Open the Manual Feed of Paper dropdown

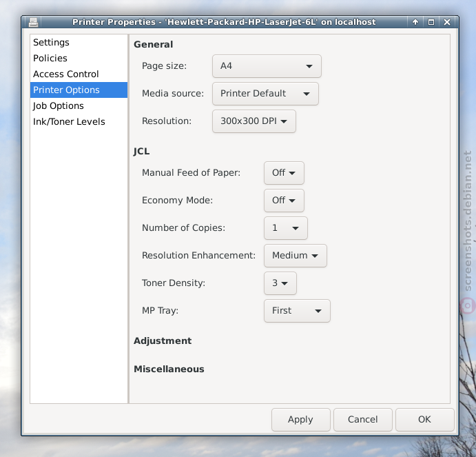click(x=284, y=173)
